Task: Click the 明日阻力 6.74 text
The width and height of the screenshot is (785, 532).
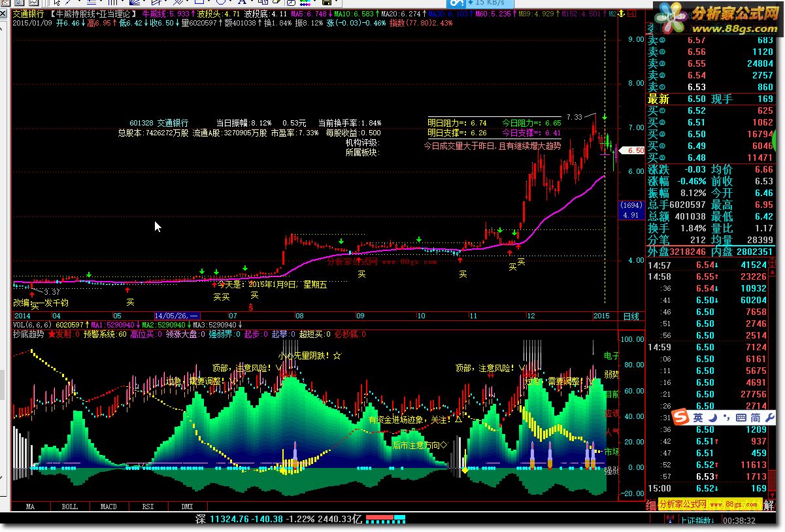Action: click(x=458, y=123)
